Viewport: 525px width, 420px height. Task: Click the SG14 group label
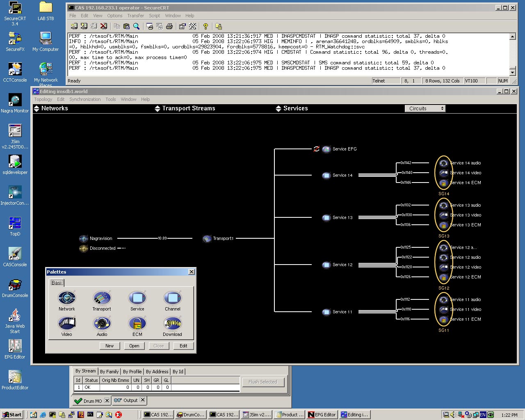pyautogui.click(x=444, y=194)
